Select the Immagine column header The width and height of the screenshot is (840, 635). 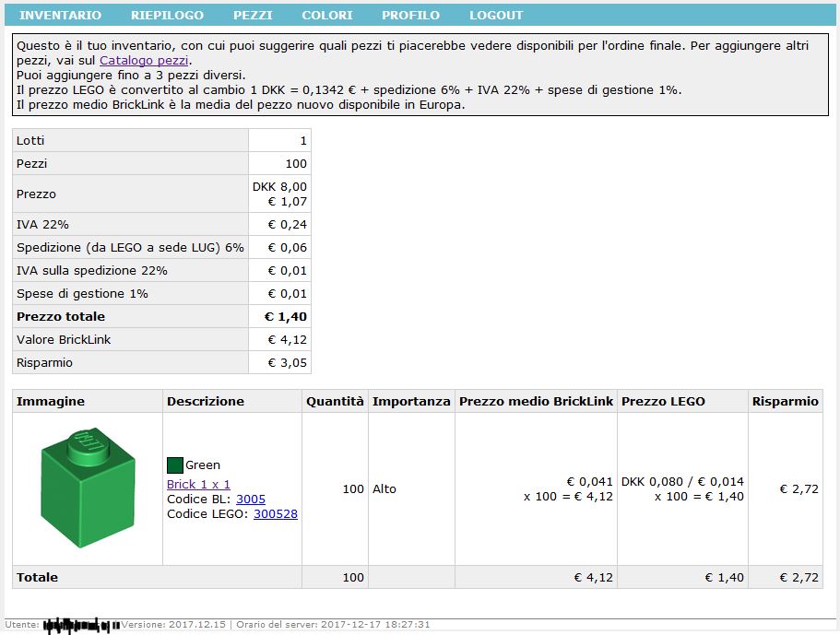(88, 401)
